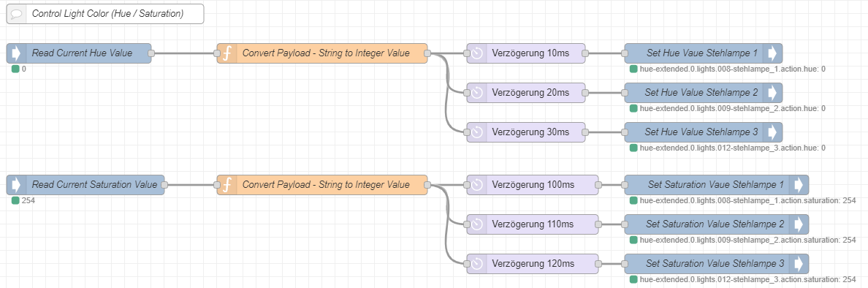Screen dimensions: 868x288
Task: Select the Verzögerung 20ms delay node label
Action: click(530, 93)
